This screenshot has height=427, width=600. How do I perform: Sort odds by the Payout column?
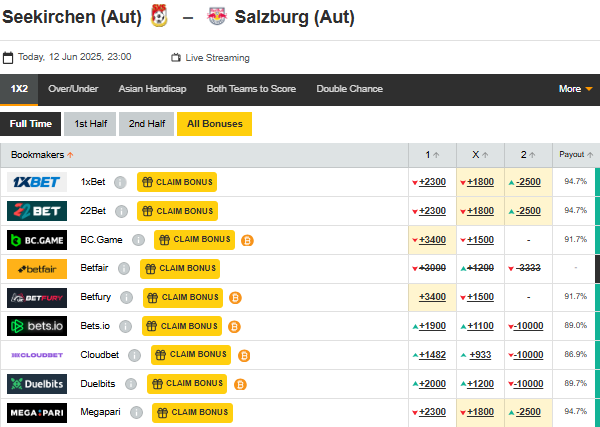577,155
